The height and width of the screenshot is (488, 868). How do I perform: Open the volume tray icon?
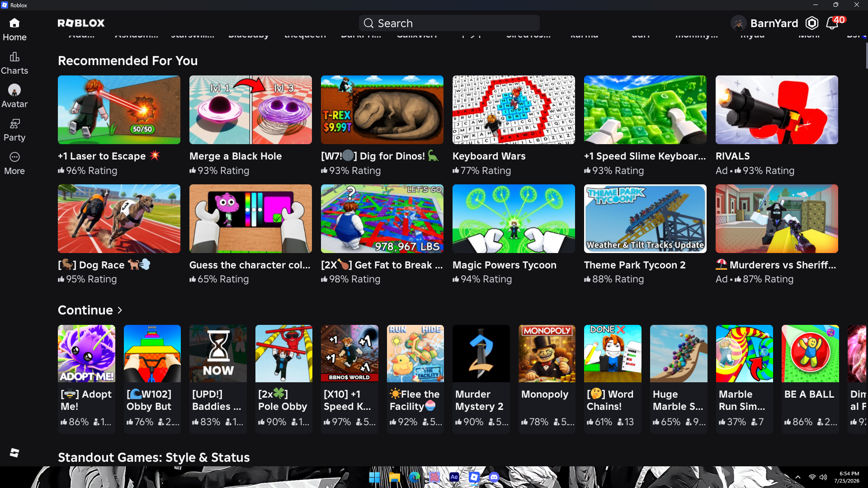coord(823,477)
